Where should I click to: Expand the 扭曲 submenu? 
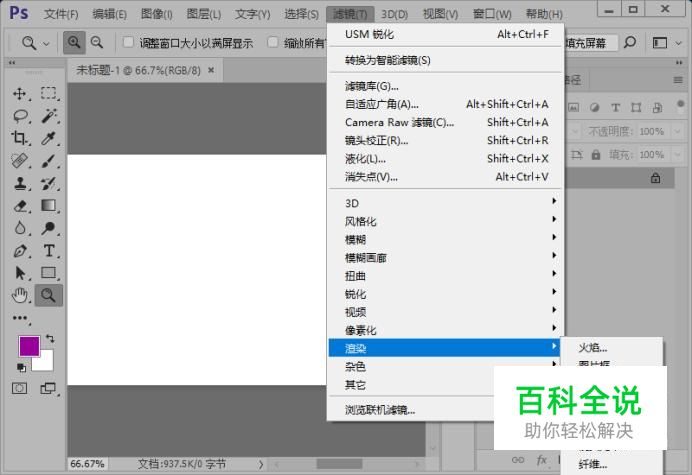point(446,276)
